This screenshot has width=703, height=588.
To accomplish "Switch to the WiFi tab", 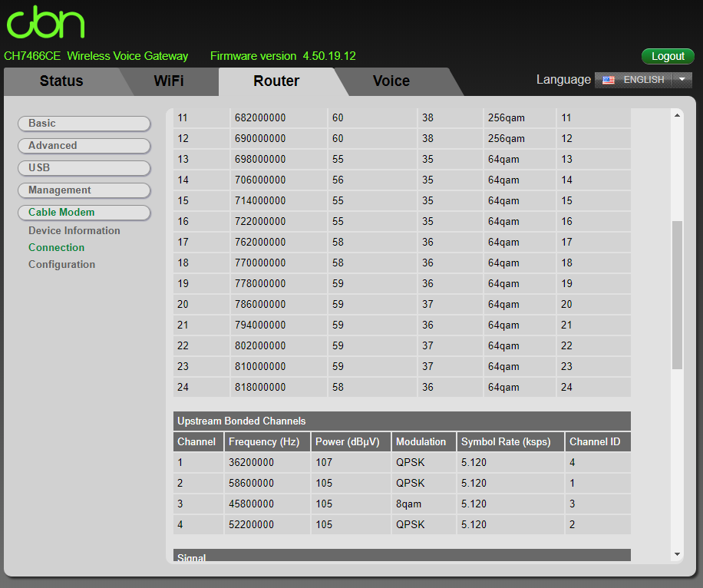I will (x=169, y=81).
